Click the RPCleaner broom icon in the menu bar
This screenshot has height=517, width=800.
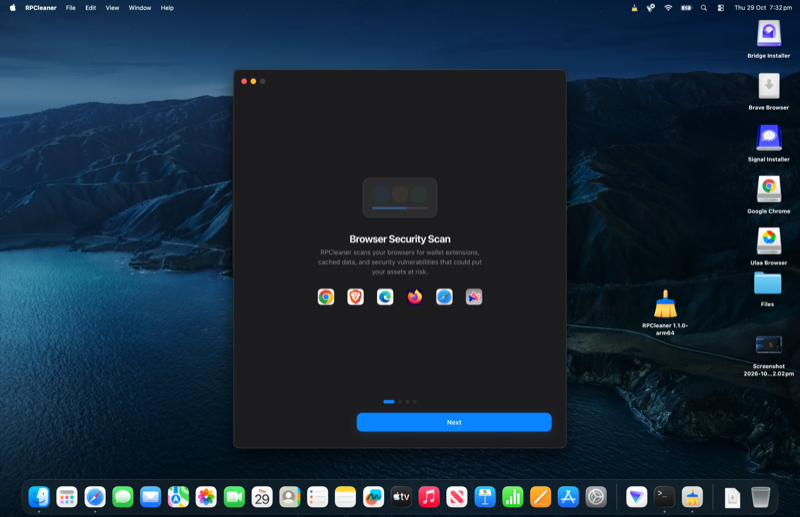coord(634,8)
